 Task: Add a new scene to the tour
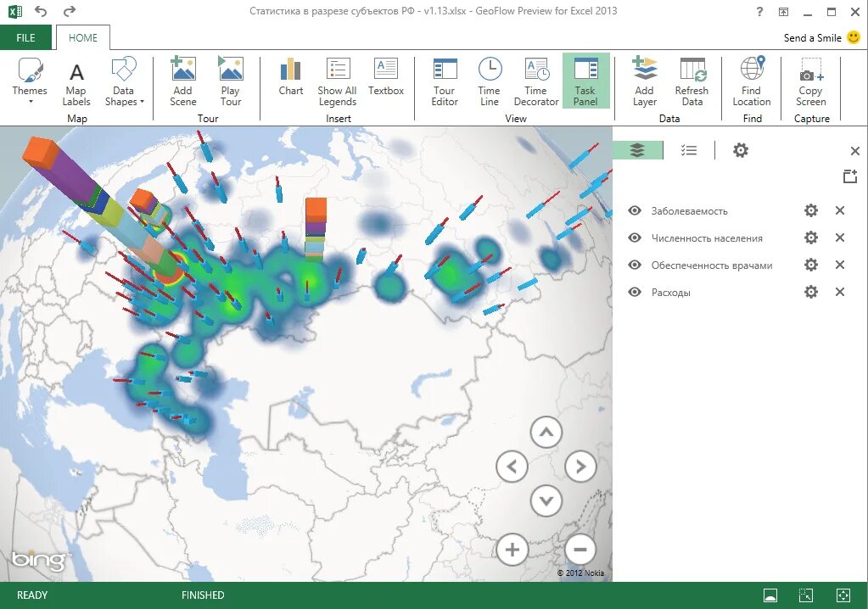pos(183,81)
